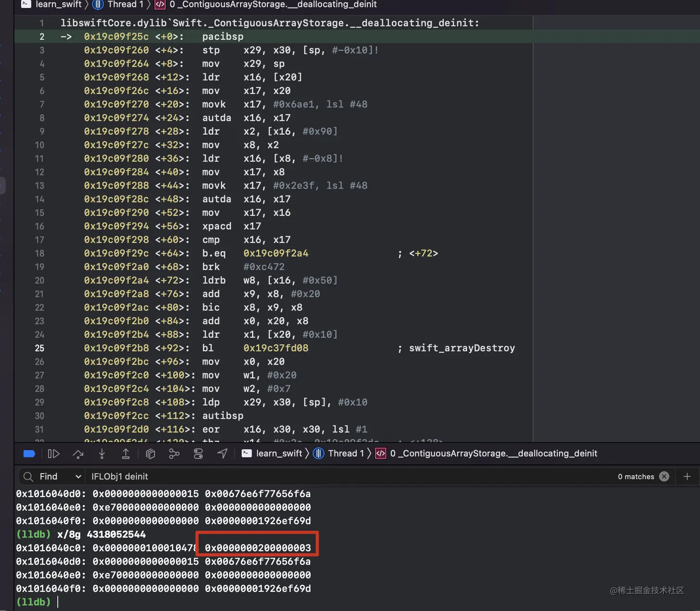Viewport: 700px width, 611px height.
Task: Click the lldb prompt input line at bottom
Action: point(356,602)
